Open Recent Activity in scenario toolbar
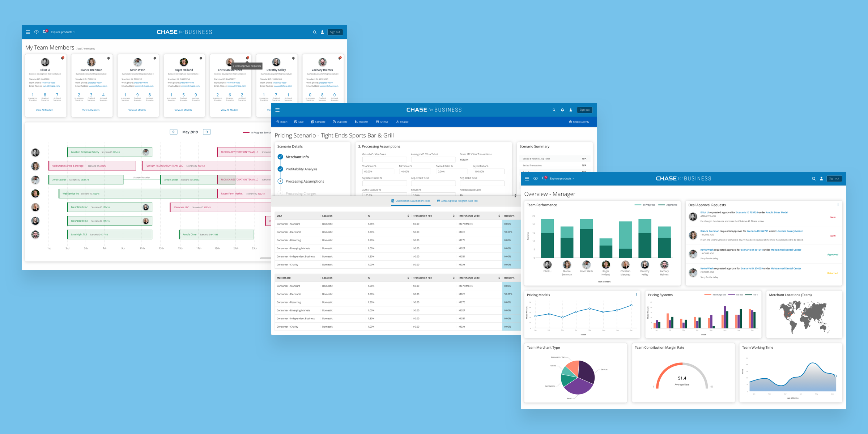Viewport: 868px width, 434px height. 579,122
